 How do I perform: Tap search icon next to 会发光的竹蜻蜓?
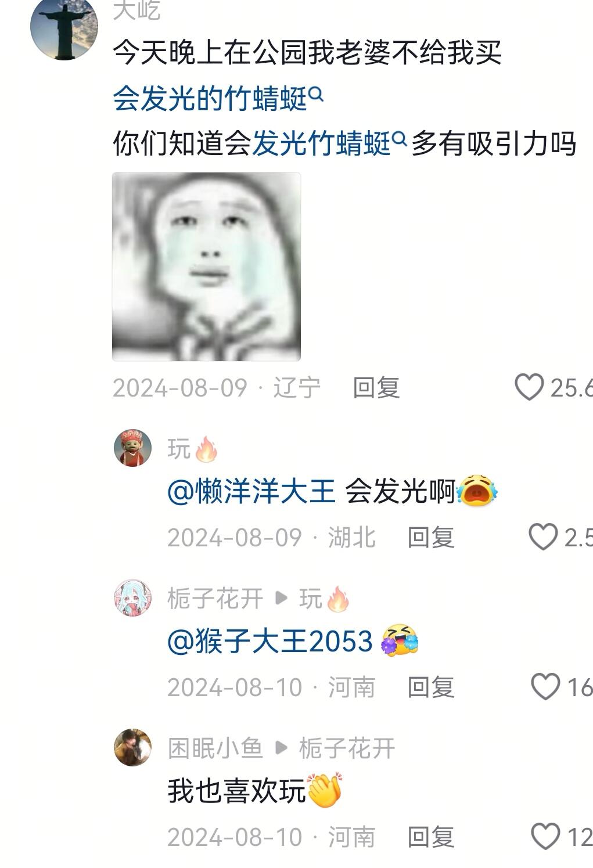(x=316, y=93)
